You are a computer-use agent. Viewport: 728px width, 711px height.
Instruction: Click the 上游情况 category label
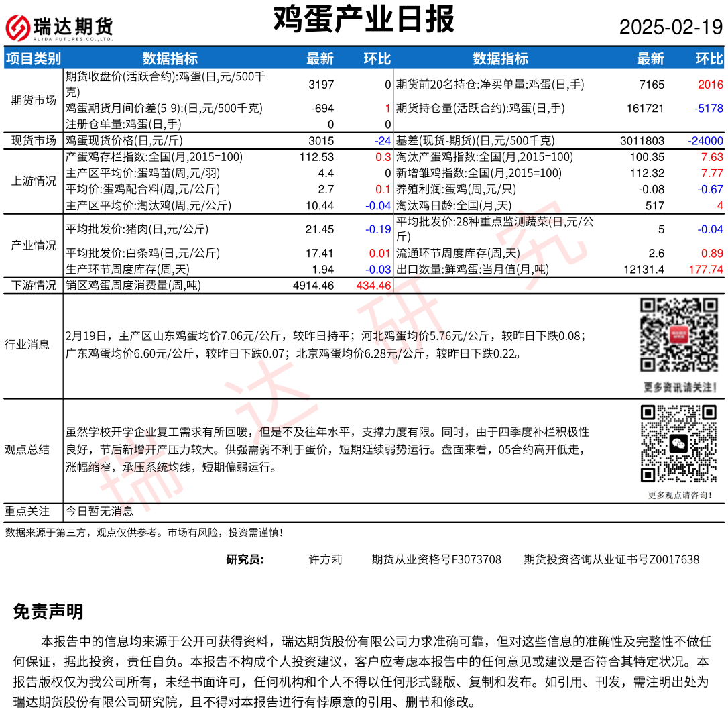point(34,181)
